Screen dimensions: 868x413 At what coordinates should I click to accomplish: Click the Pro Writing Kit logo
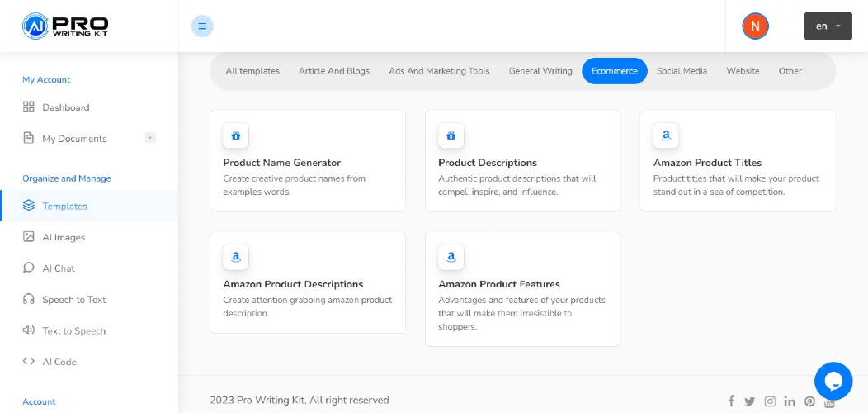tap(65, 26)
